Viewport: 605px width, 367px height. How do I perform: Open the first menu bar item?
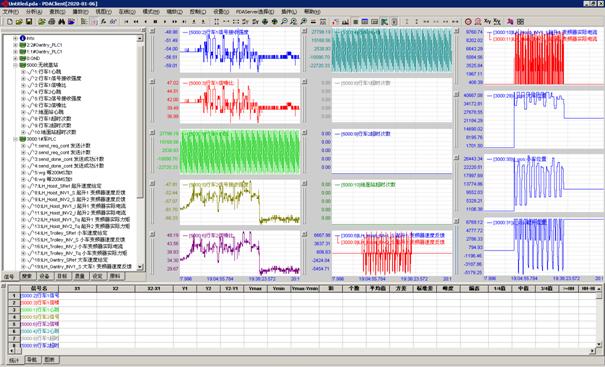(x=10, y=12)
